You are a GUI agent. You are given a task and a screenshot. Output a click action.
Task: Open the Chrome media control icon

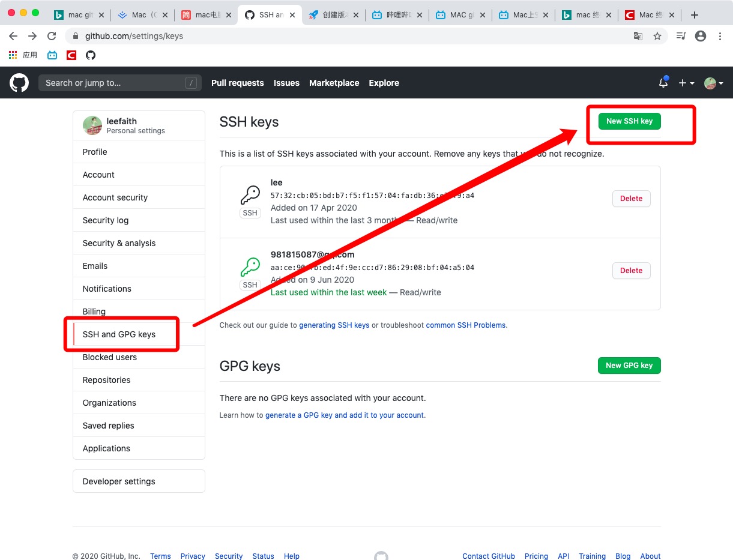coord(681,36)
